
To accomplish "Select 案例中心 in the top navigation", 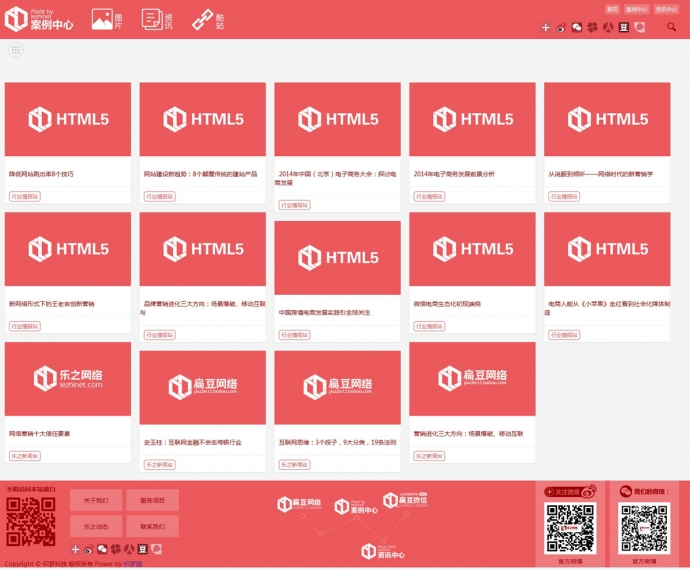I will point(636,9).
